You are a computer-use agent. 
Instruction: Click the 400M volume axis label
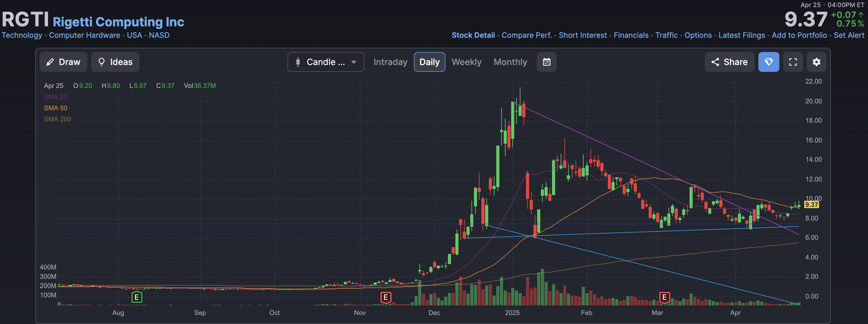[48, 267]
